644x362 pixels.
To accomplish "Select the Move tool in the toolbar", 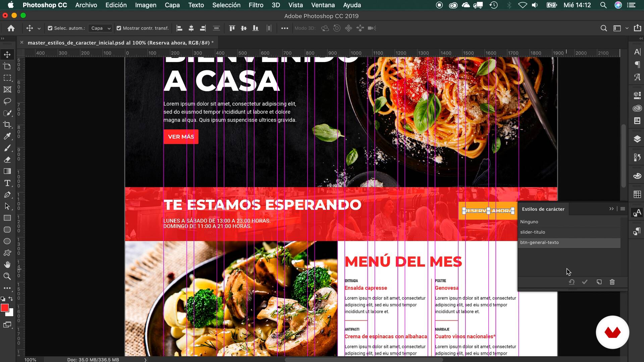I will click(7, 54).
